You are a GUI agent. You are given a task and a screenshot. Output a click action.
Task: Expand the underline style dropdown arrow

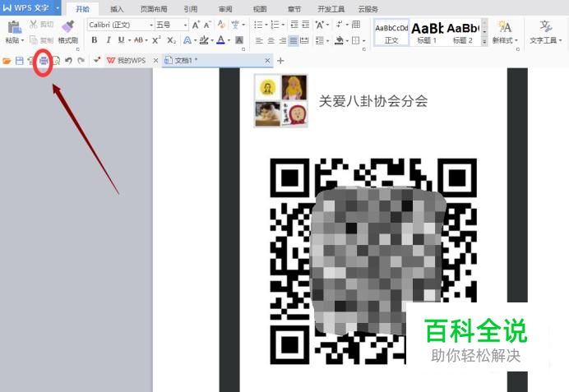pos(129,40)
